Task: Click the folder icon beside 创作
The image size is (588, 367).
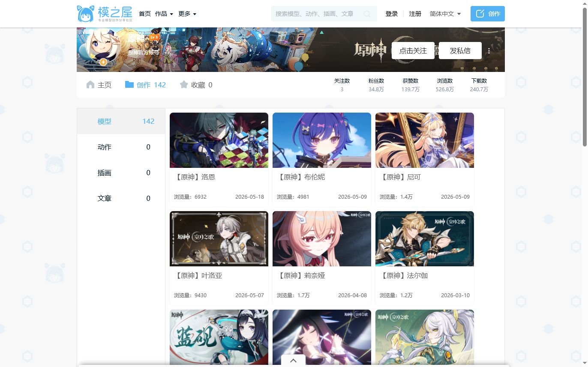Action: [129, 84]
